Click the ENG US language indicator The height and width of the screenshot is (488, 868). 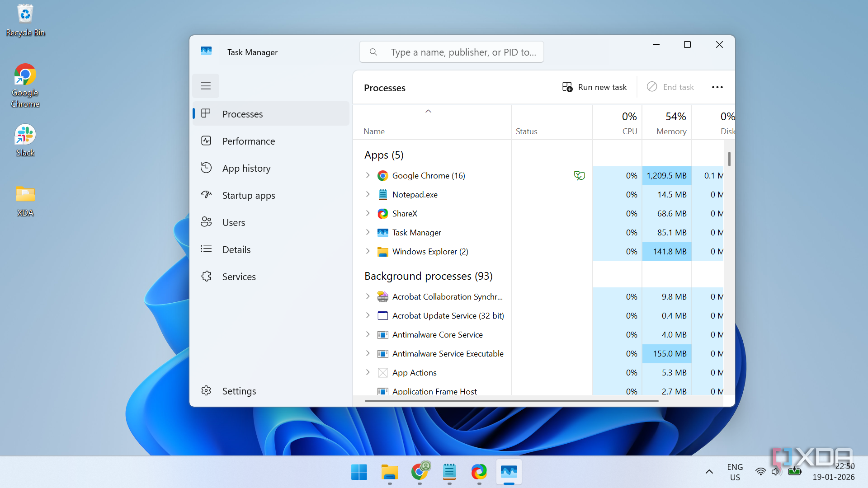tap(735, 472)
